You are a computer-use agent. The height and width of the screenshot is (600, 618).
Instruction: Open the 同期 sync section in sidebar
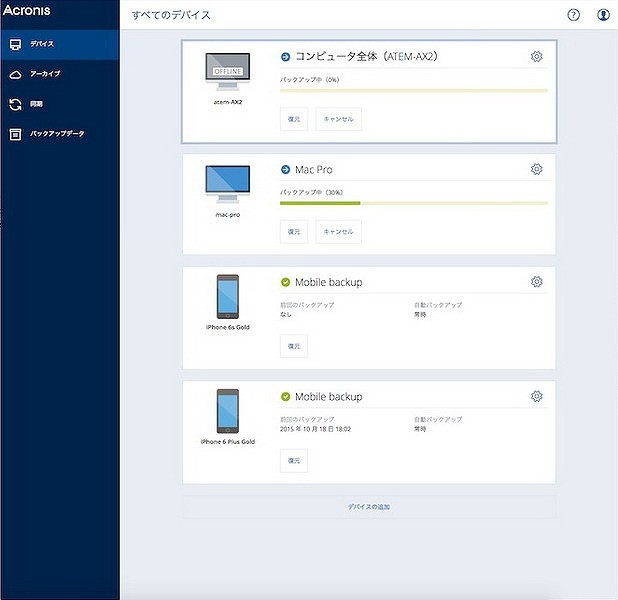(60, 104)
